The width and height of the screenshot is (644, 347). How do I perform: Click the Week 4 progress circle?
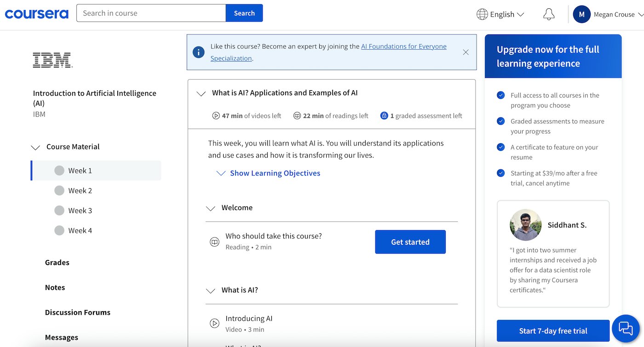(60, 230)
